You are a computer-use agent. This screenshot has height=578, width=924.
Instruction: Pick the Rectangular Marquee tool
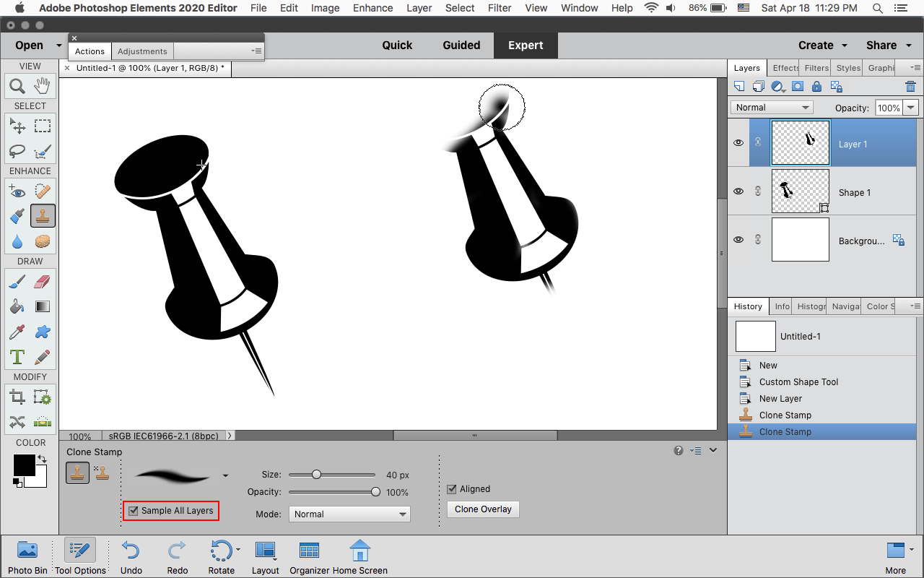point(43,126)
